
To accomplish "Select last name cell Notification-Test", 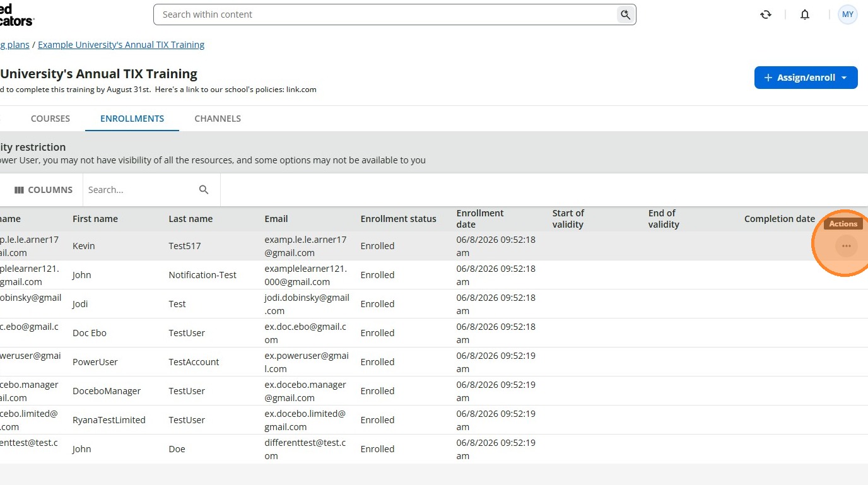I will coord(202,275).
